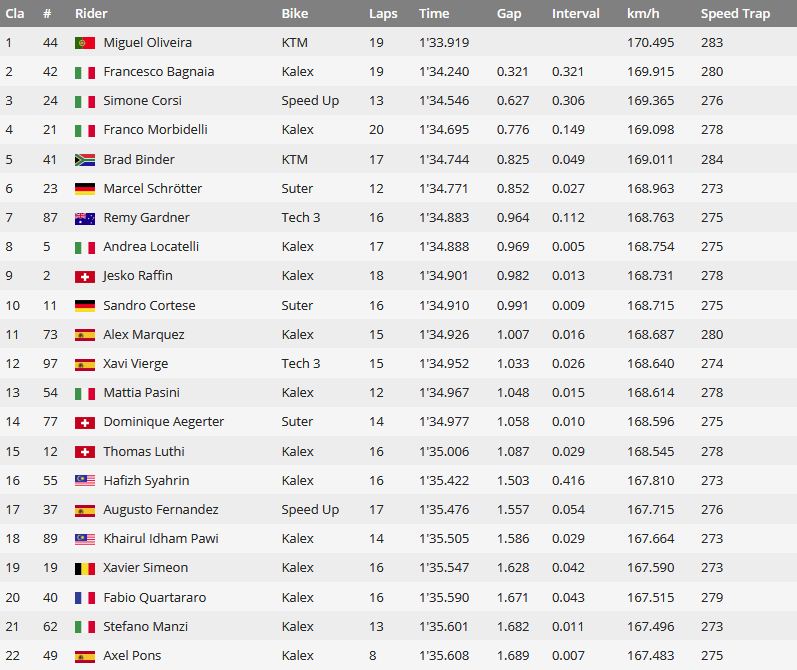The width and height of the screenshot is (797, 670).
Task: Select rider Thomas Luthi in the table
Action: click(144, 451)
